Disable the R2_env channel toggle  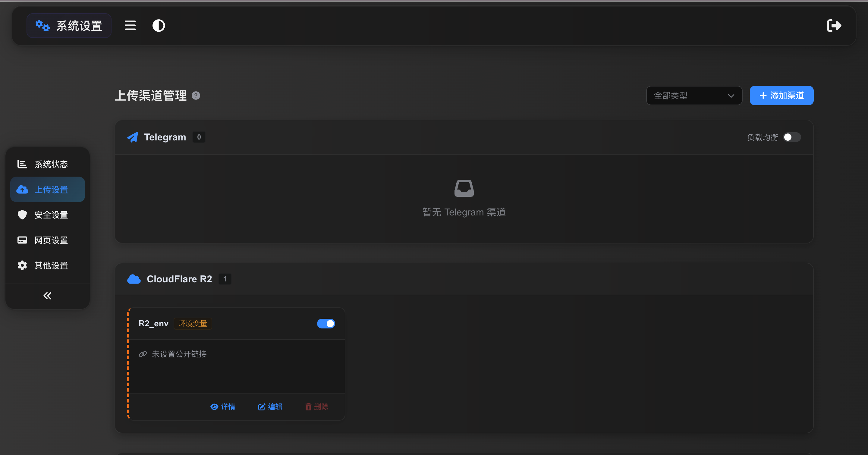(x=326, y=324)
